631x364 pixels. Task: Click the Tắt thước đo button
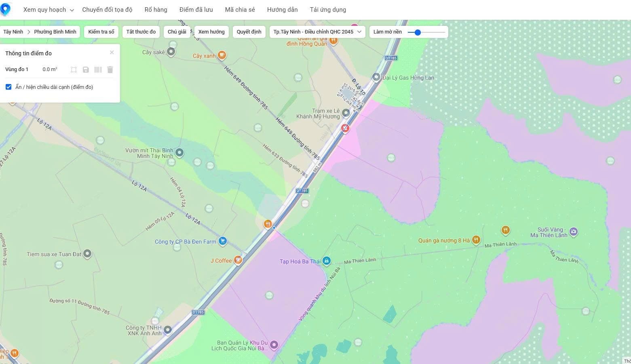141,32
